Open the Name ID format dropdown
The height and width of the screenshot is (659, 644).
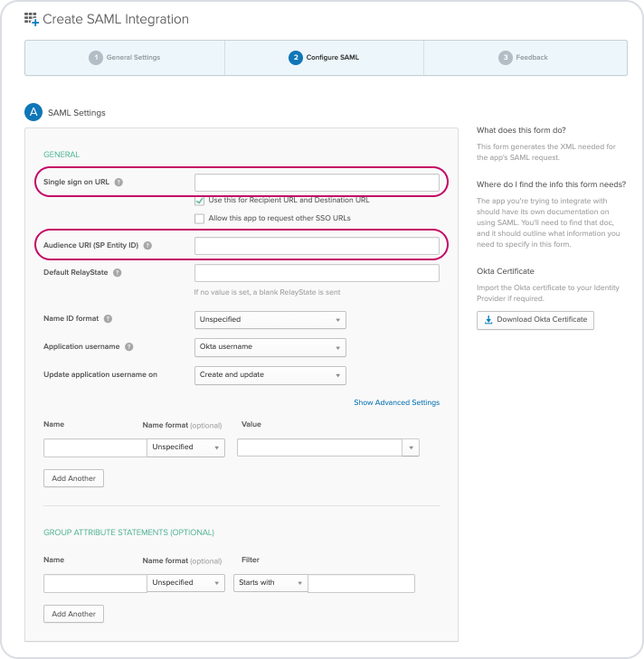(270, 320)
